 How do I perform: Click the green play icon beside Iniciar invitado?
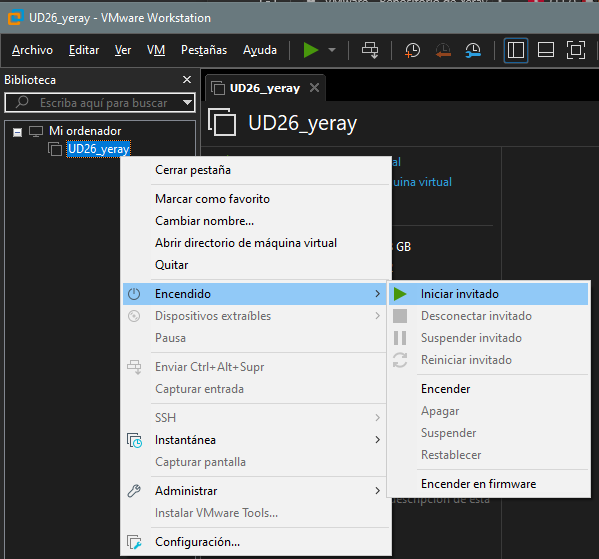(400, 294)
